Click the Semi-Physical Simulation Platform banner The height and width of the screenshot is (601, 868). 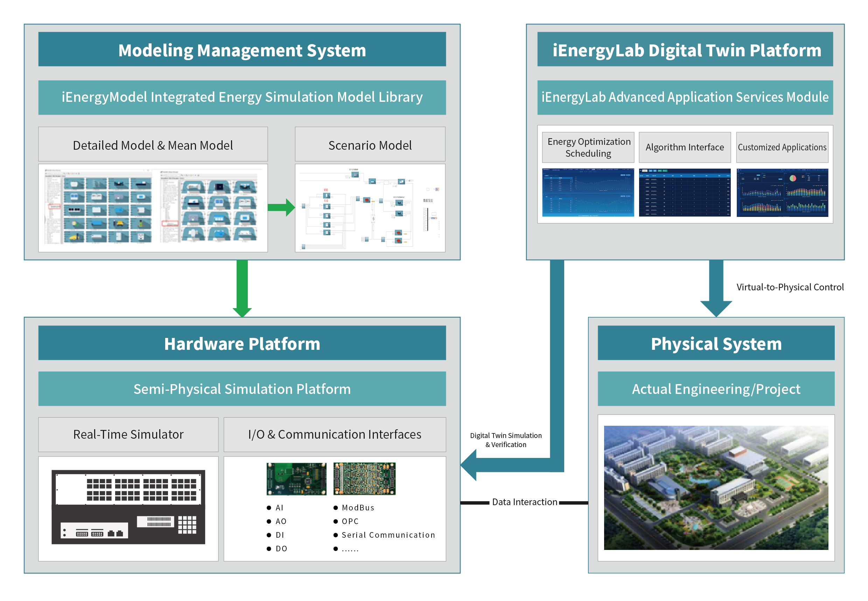[242, 389]
